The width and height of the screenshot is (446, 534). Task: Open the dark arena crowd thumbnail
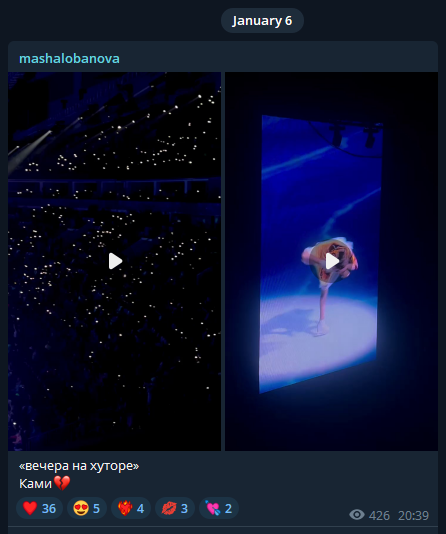coord(114,261)
